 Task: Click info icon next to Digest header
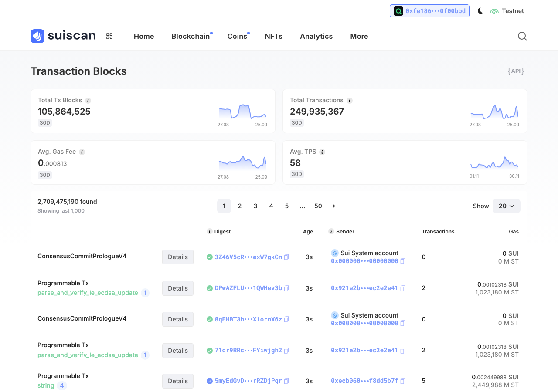point(210,232)
